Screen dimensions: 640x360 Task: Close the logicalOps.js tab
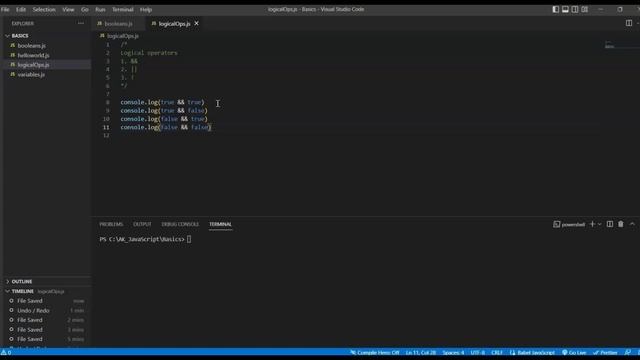coord(196,23)
